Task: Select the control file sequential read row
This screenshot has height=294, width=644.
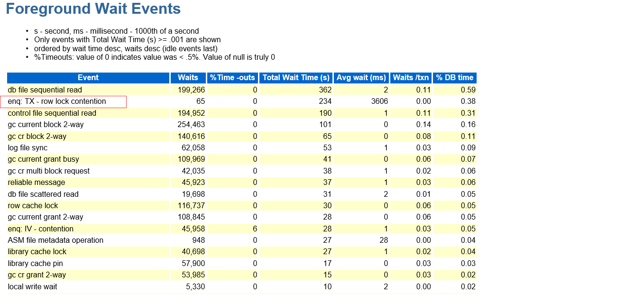Action: [x=52, y=113]
